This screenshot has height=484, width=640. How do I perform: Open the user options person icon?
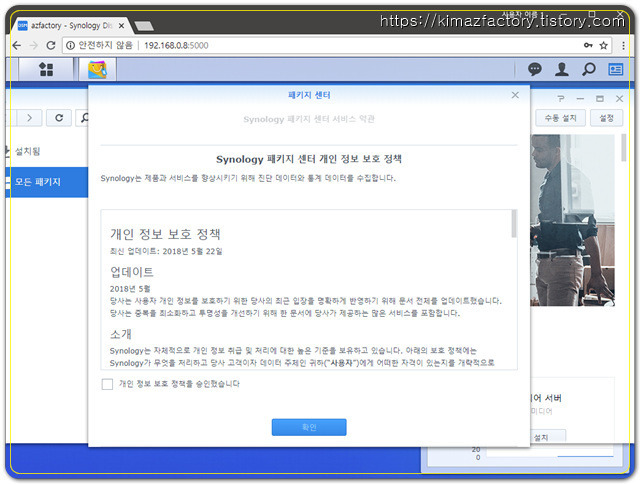pos(562,69)
